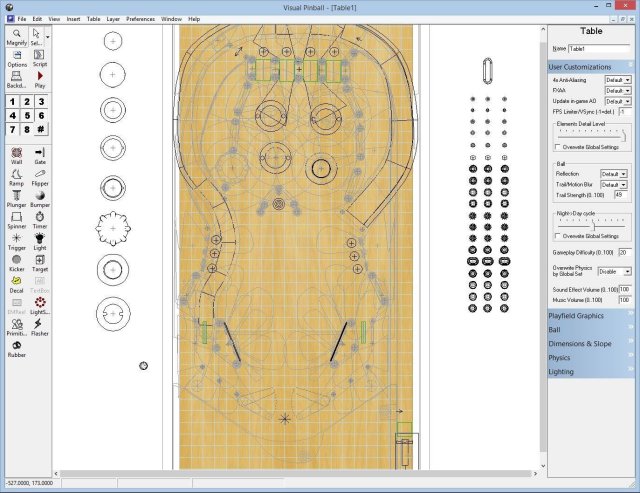Open the Layer menu
Screen dimensions: 640x493
click(x=113, y=19)
